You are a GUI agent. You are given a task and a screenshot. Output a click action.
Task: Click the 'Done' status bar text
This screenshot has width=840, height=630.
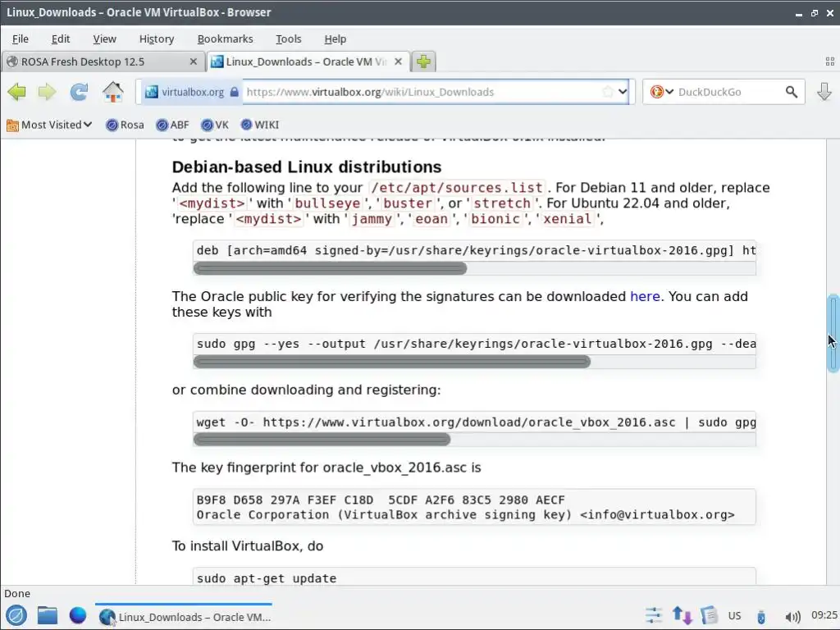click(17, 593)
